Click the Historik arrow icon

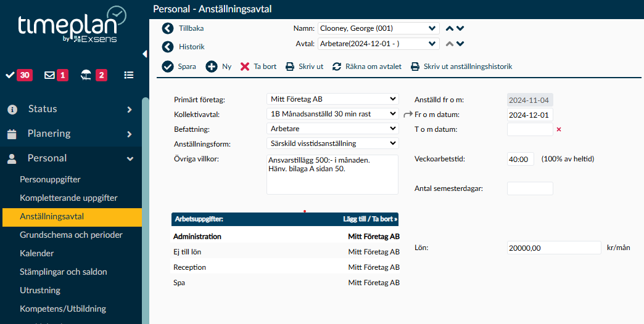[x=168, y=47]
